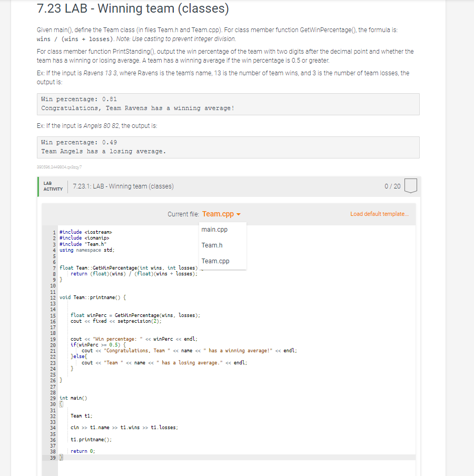Click the page heading 7.23 LAB - Winning team
This screenshot has width=474, height=476.
coord(133,8)
